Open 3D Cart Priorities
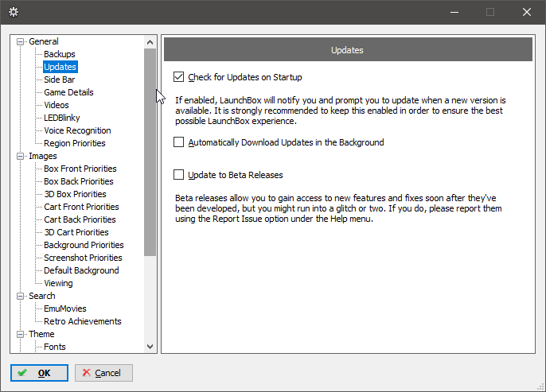This screenshot has height=392, width=546. point(76,232)
